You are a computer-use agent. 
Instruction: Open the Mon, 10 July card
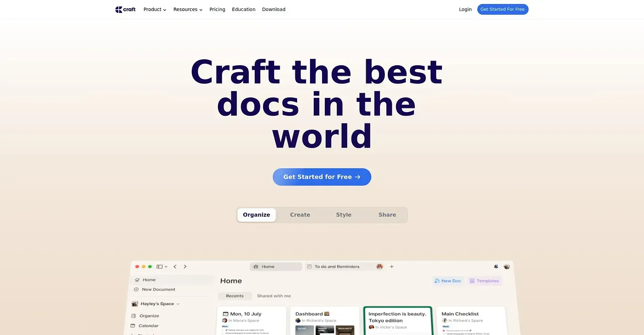pyautogui.click(x=252, y=321)
